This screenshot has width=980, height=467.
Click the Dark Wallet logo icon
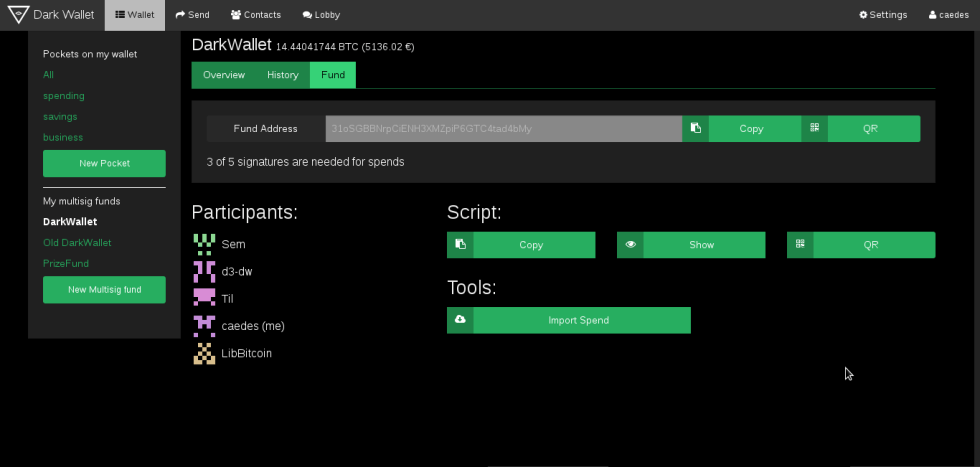[17, 15]
